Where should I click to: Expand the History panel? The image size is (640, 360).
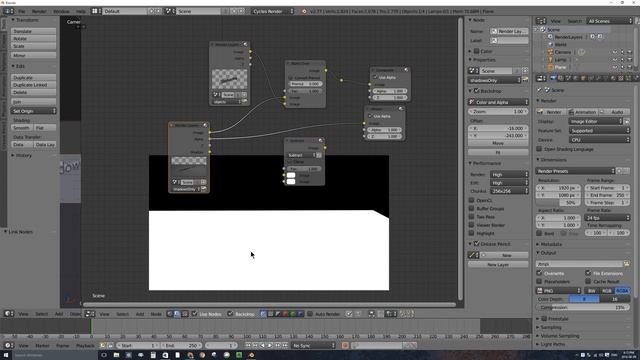pos(23,156)
